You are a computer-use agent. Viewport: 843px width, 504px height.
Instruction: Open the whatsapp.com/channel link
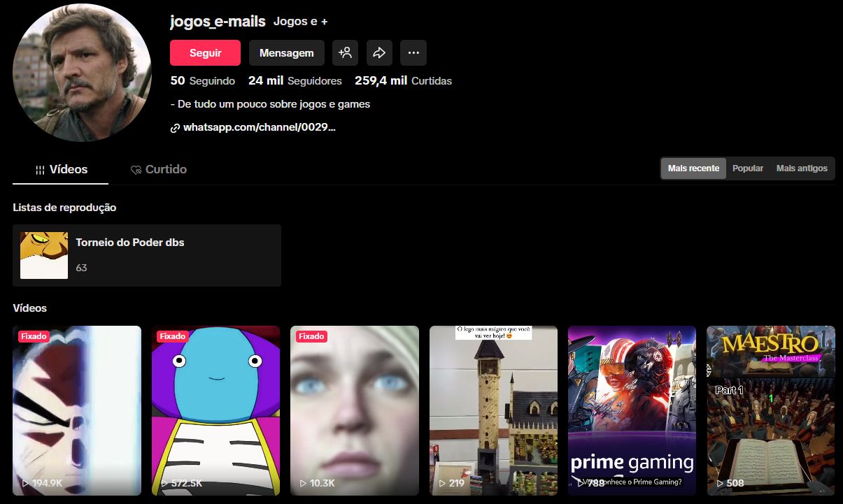pos(260,128)
